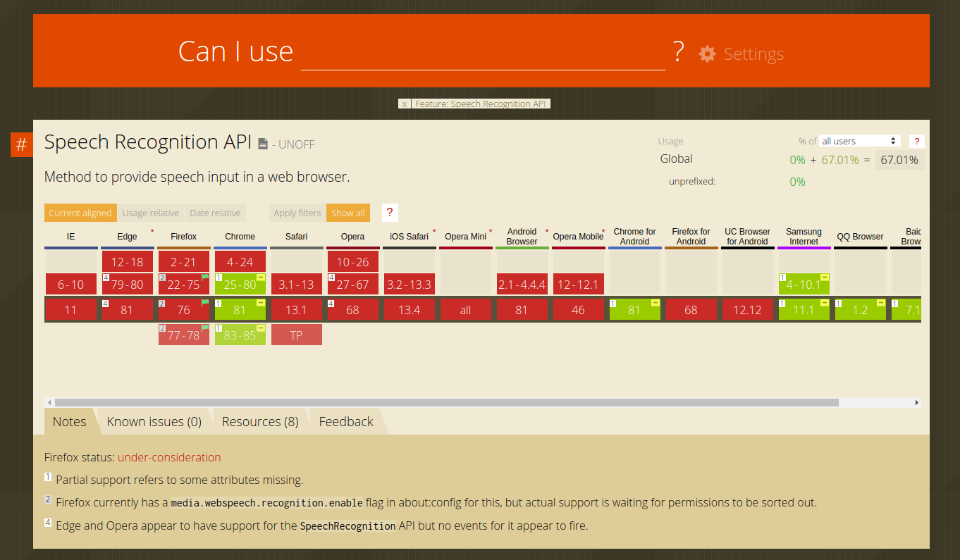The width and height of the screenshot is (960, 560).
Task: Click the Firefox browser column header
Action: (x=184, y=237)
